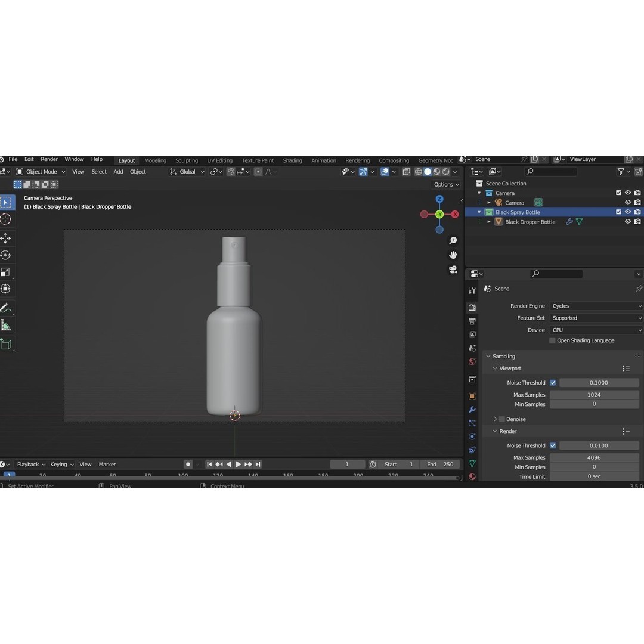Switch to wireframe viewport shading

click(x=418, y=172)
